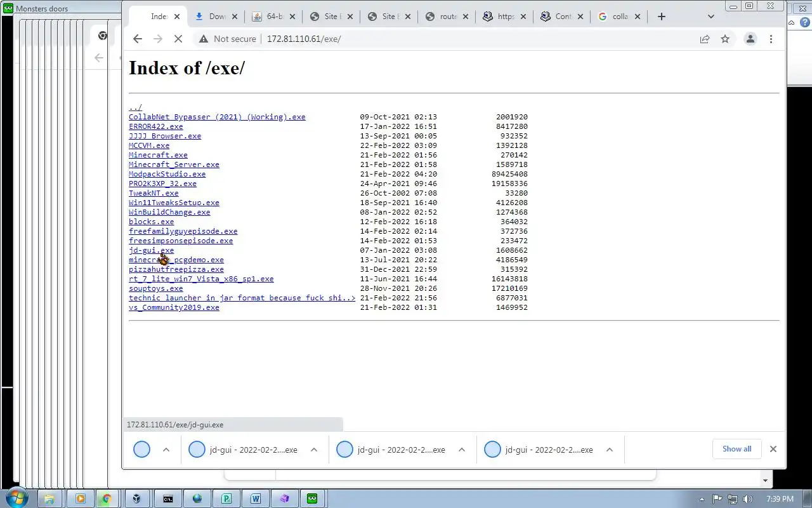The image size is (812, 508).
Task: Open Action Center flag icon
Action: coord(717,499)
